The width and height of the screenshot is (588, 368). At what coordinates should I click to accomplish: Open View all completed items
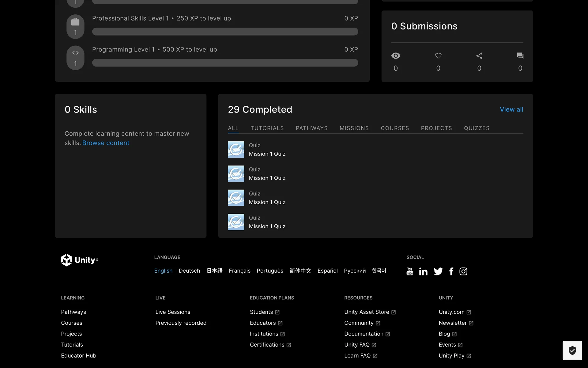pos(511,109)
